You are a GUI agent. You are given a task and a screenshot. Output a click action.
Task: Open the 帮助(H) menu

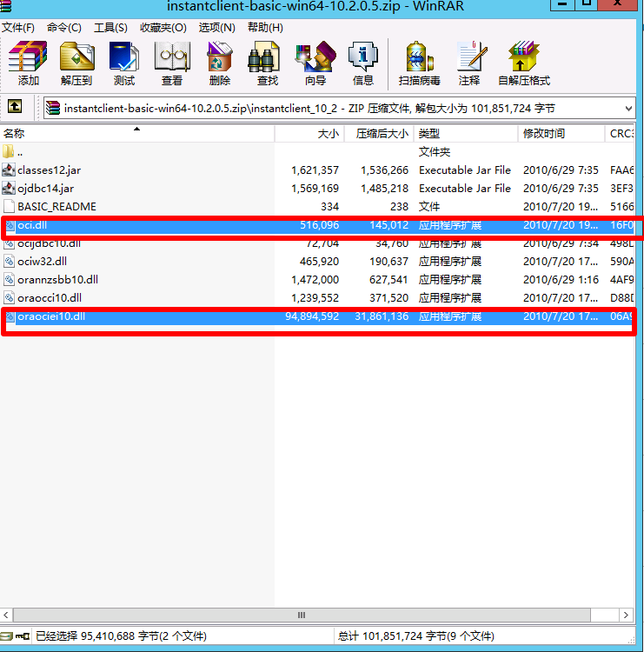pyautogui.click(x=265, y=28)
